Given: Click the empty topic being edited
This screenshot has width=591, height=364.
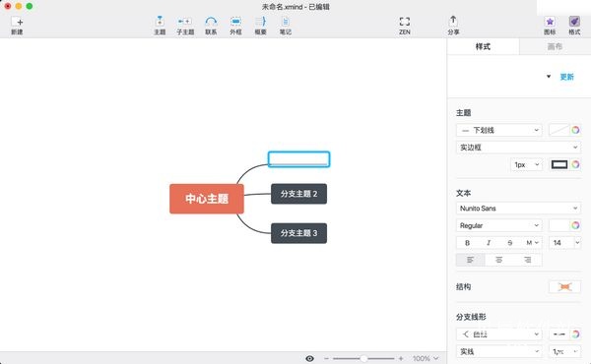Looking at the screenshot, I should pos(298,159).
